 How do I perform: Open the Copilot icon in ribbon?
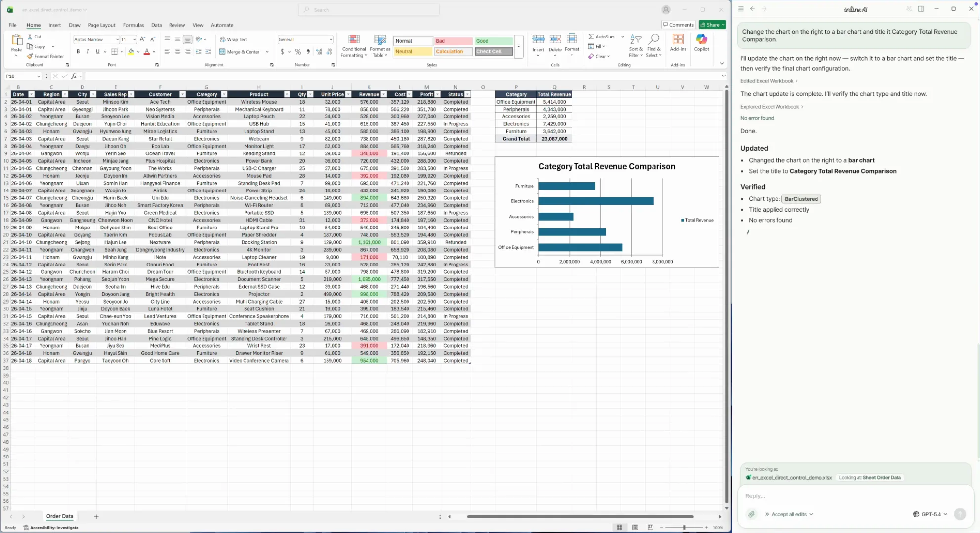701,40
